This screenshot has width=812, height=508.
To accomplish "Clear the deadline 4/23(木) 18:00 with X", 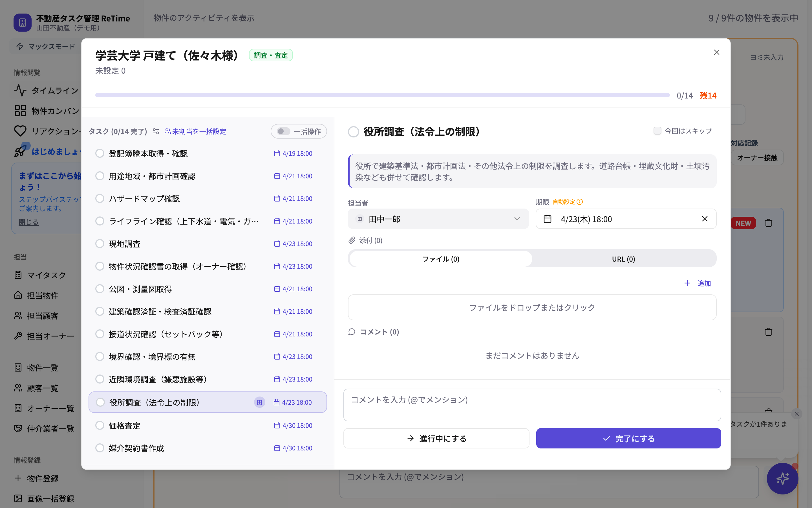I will 705,219.
